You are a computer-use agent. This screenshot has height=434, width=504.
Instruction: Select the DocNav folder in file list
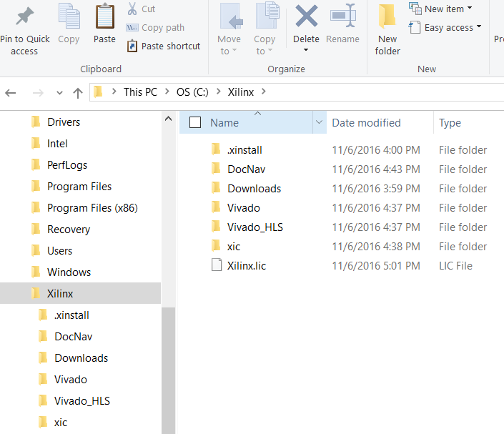[x=246, y=169]
